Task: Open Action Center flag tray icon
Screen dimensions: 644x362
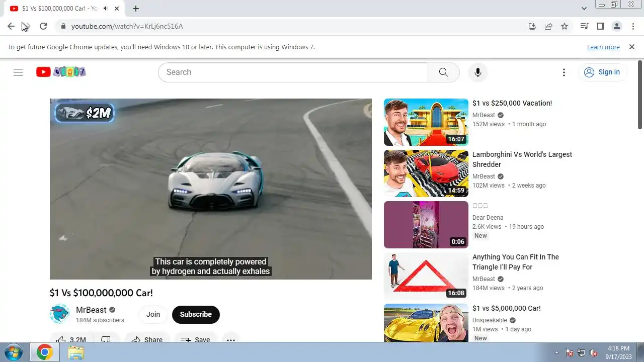Action: (x=569, y=352)
